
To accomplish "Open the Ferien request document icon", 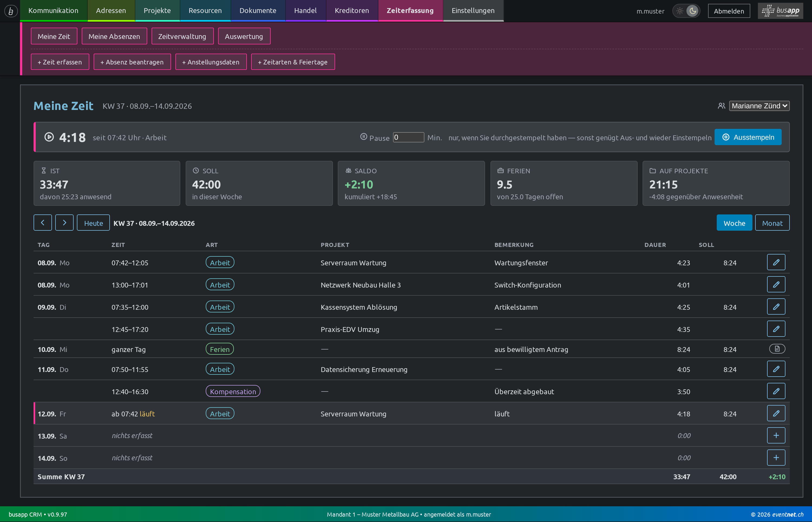I will pyautogui.click(x=777, y=349).
